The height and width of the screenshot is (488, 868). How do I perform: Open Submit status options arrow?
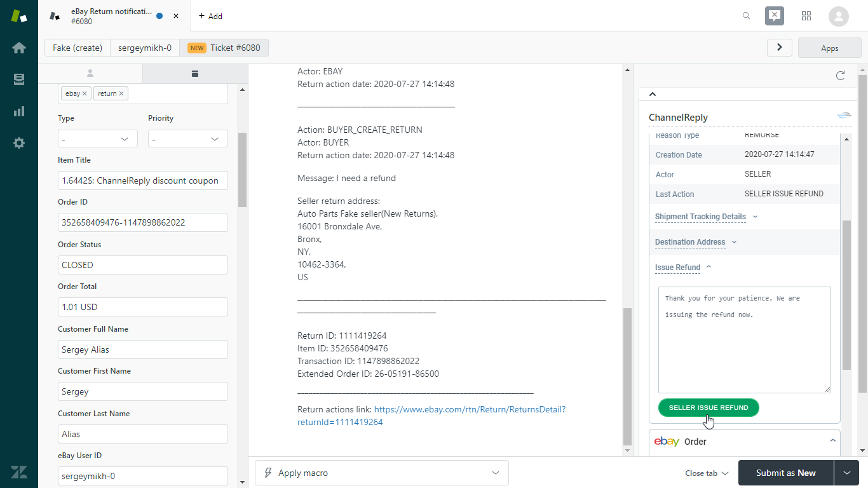[x=846, y=473]
